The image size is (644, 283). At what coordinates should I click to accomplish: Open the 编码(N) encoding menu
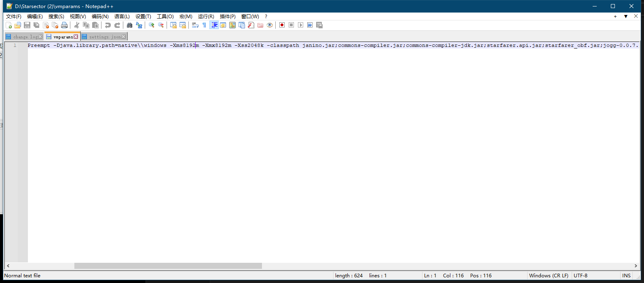100,17
